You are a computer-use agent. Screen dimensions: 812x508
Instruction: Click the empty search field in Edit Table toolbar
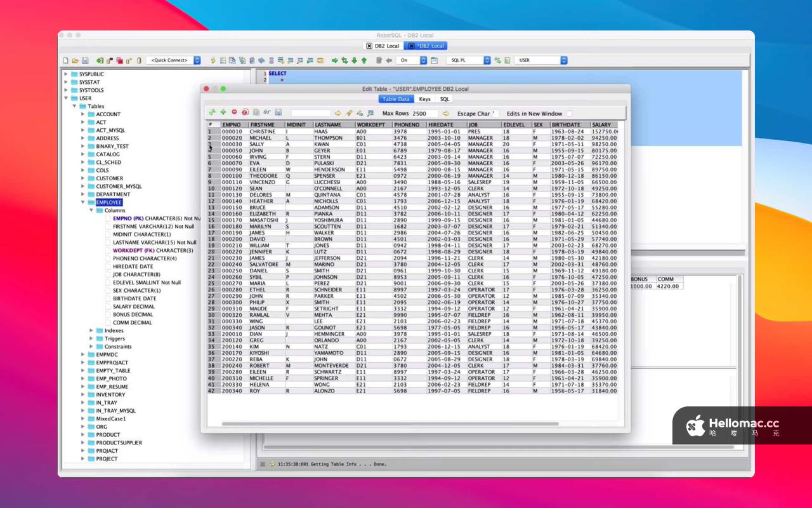311,113
